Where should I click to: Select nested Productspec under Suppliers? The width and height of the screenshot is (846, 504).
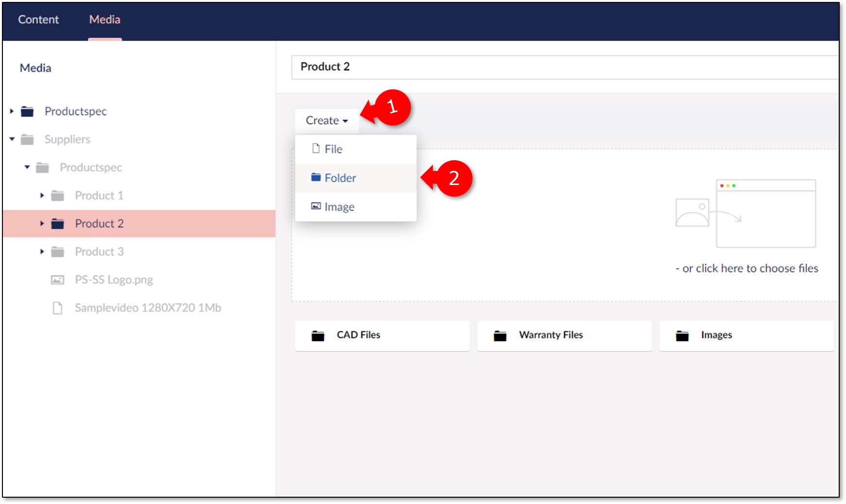[91, 168]
